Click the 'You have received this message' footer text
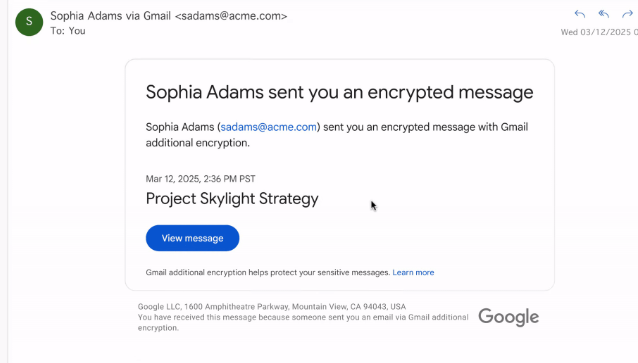The image size is (638, 363). pos(303,322)
